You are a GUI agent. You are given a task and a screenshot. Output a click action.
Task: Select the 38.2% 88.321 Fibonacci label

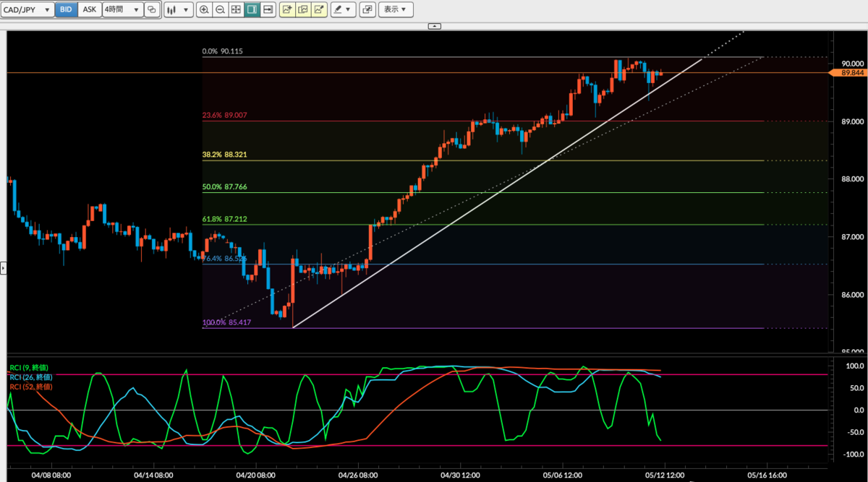point(226,155)
